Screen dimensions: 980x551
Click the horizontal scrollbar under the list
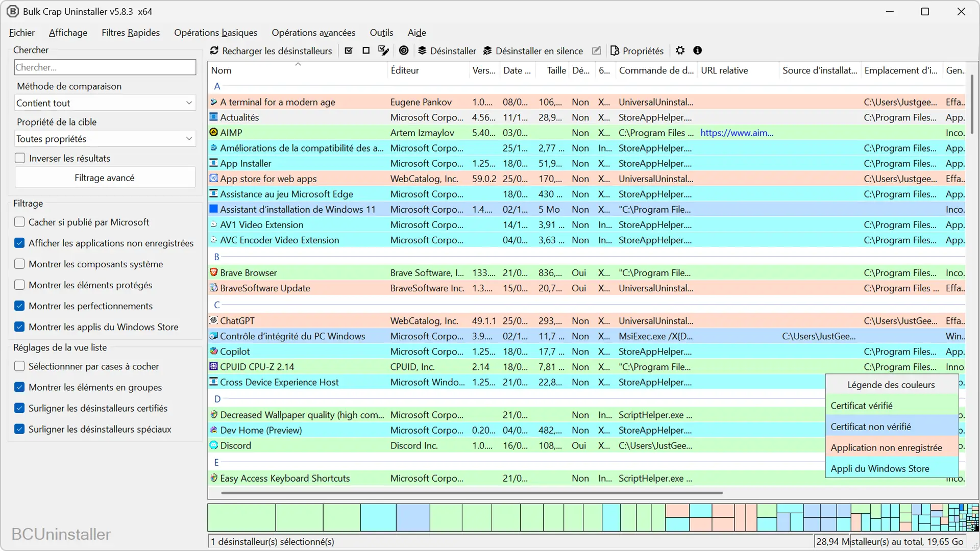tap(472, 493)
